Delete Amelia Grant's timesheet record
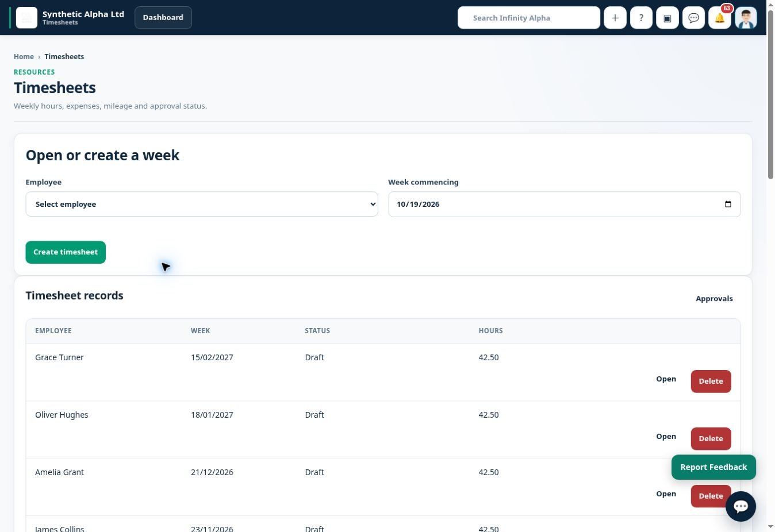775x532 pixels. point(711,496)
